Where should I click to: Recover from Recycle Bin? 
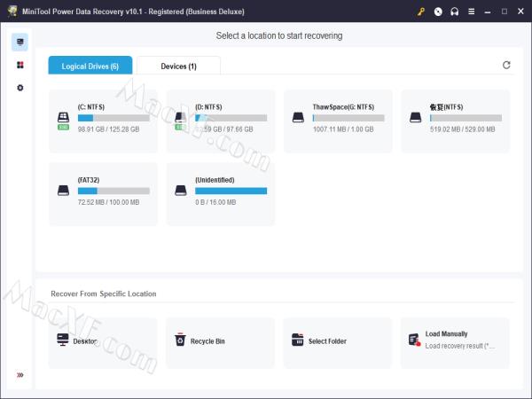pos(220,342)
